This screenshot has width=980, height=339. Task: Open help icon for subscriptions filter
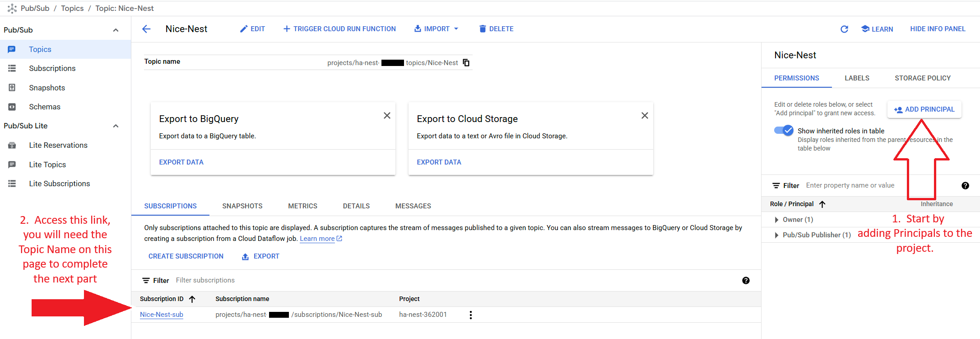(746, 281)
